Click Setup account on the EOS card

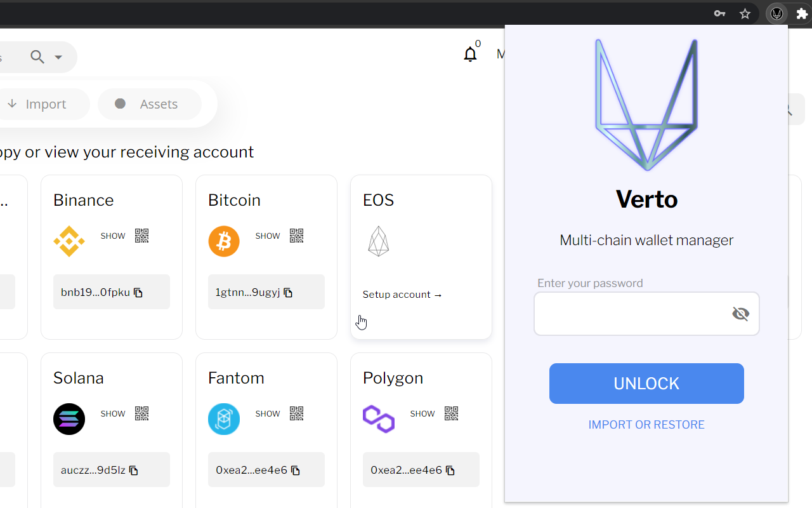coord(402,295)
